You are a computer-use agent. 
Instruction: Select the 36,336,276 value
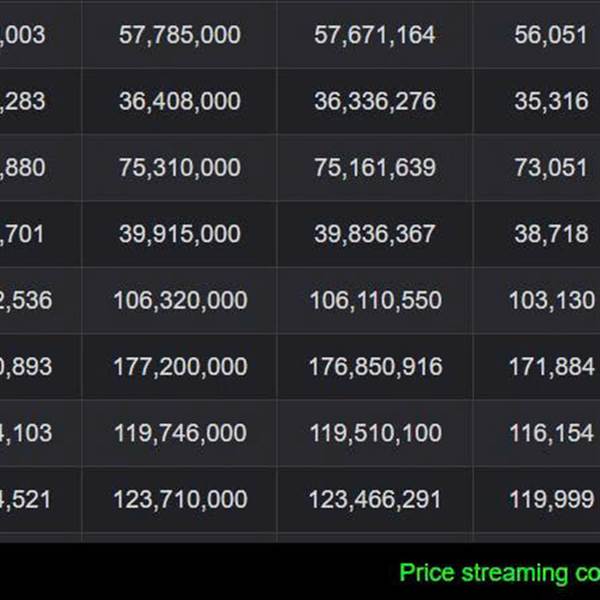(x=375, y=101)
